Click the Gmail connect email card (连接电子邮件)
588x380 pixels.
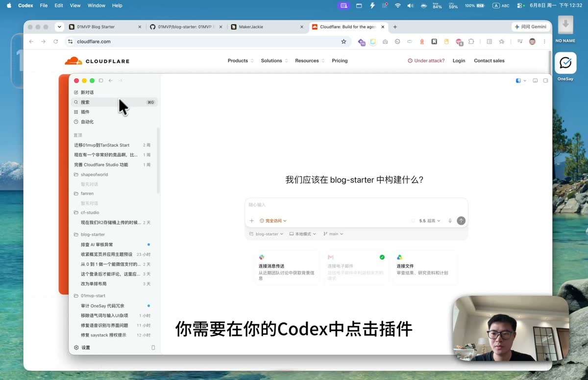356,268
